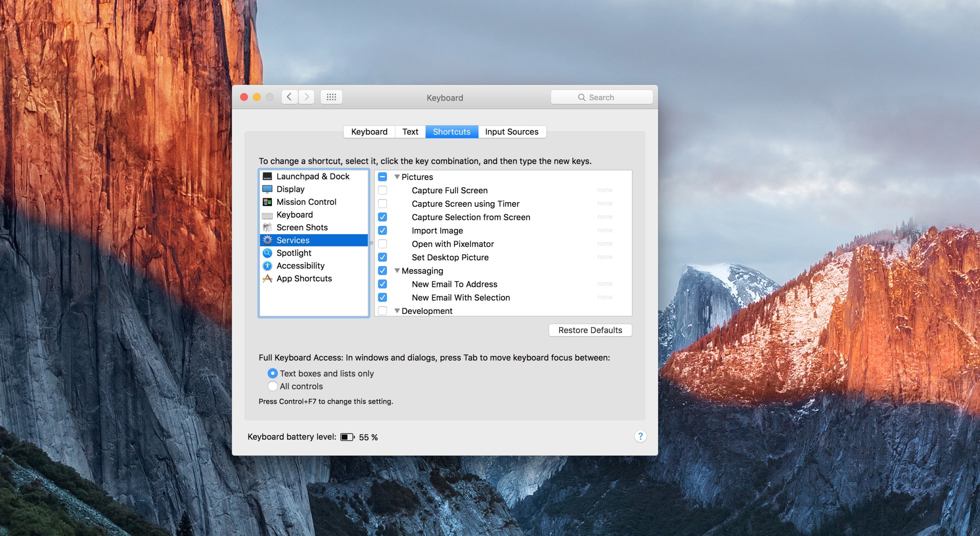Image resolution: width=980 pixels, height=536 pixels.
Task: Open App Shortcuts via its icon
Action: pyautogui.click(x=267, y=279)
